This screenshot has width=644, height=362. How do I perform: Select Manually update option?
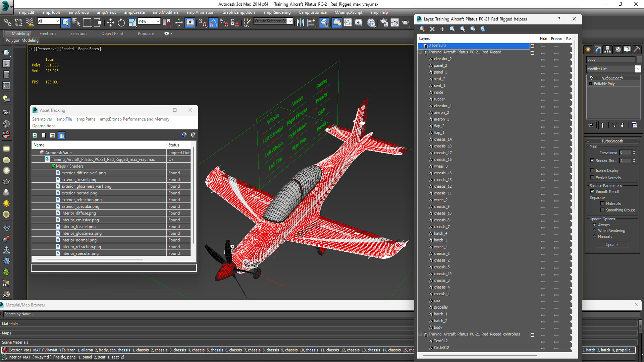pos(594,237)
